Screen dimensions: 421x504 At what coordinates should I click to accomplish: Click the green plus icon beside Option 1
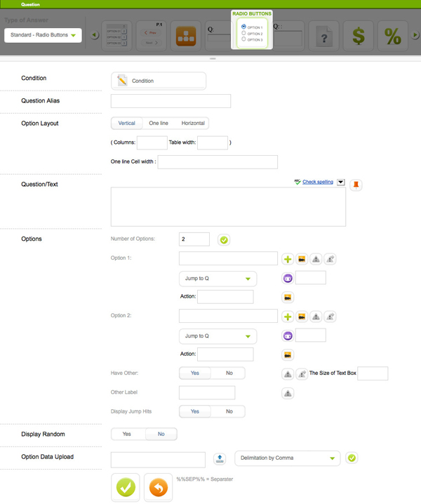(288, 259)
